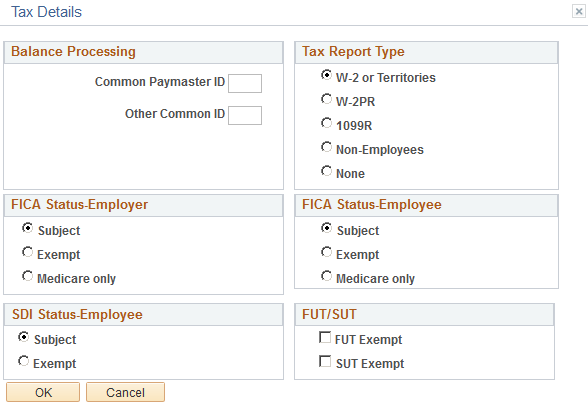Click the Cancel button
Screen dimensions: 588x410
click(125, 392)
